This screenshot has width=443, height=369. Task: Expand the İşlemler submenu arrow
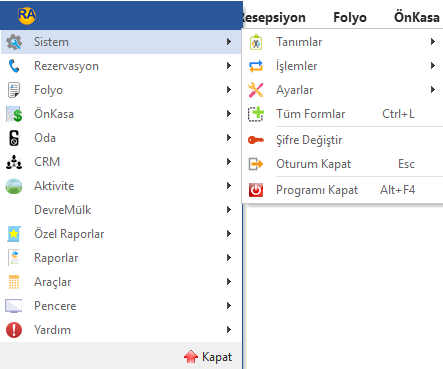tap(433, 66)
